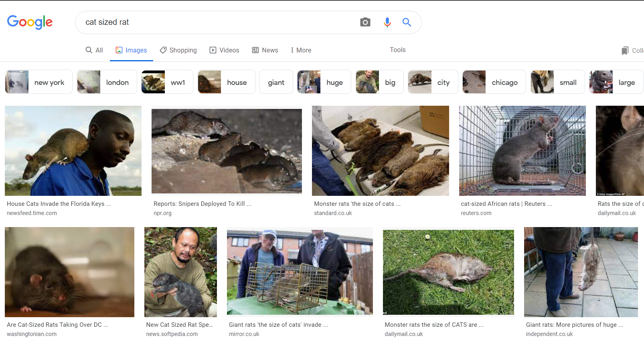Click the newsfeed.time.com source text

coord(32,213)
